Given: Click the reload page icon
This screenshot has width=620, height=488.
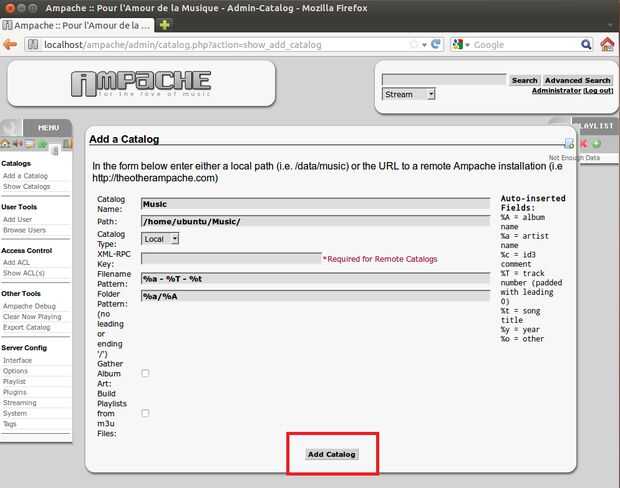Looking at the screenshot, I should [x=436, y=44].
